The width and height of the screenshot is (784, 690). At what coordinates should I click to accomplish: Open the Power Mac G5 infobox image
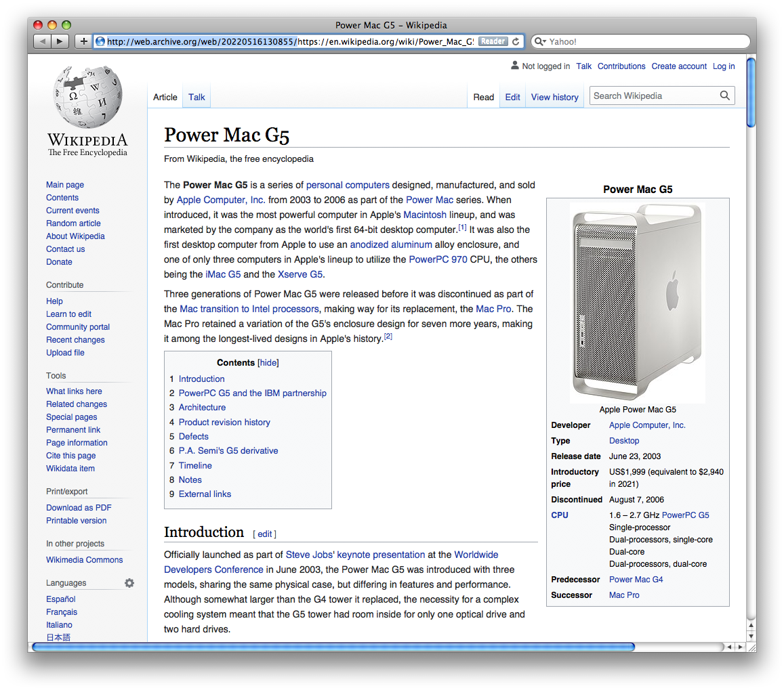coord(638,302)
